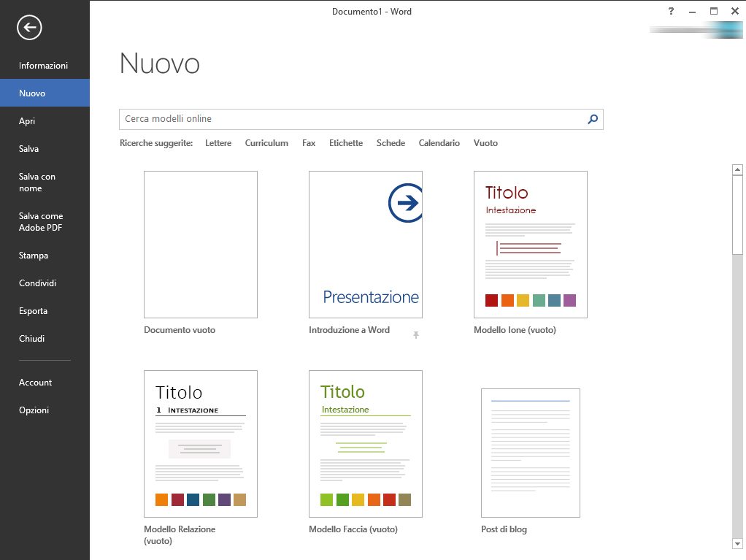Click the Help question mark icon

click(671, 11)
